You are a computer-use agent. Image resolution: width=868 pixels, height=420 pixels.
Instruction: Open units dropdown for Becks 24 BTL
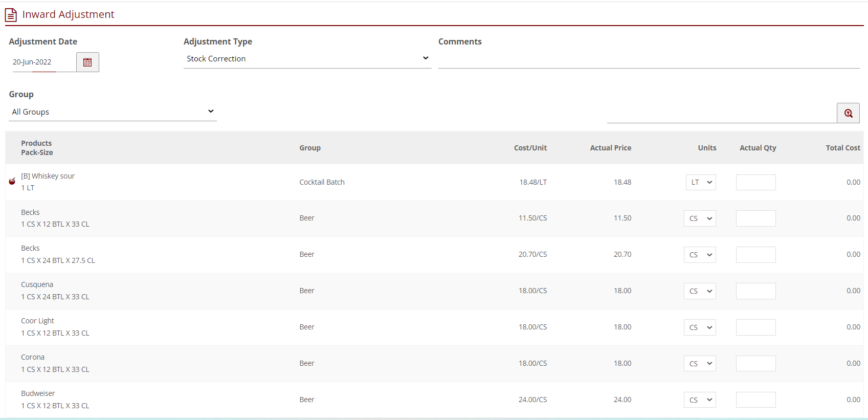click(x=700, y=255)
